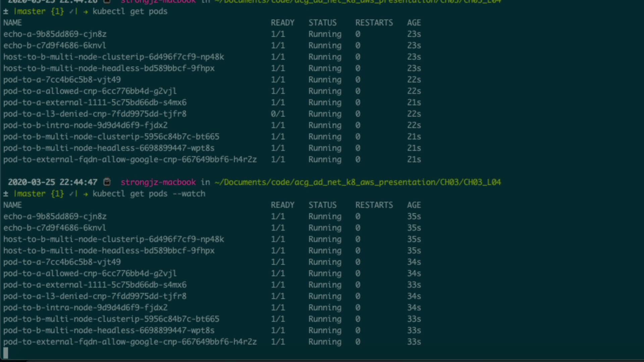Click the timestamp 2020-03-25 22:44:47

(x=53, y=182)
